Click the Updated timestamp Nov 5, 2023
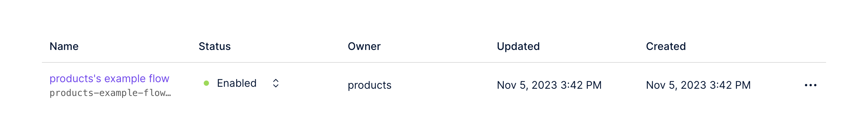 click(x=549, y=85)
